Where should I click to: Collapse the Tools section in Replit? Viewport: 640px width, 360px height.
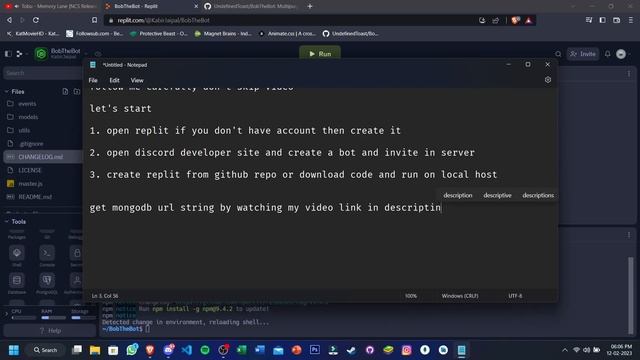(x=7, y=221)
